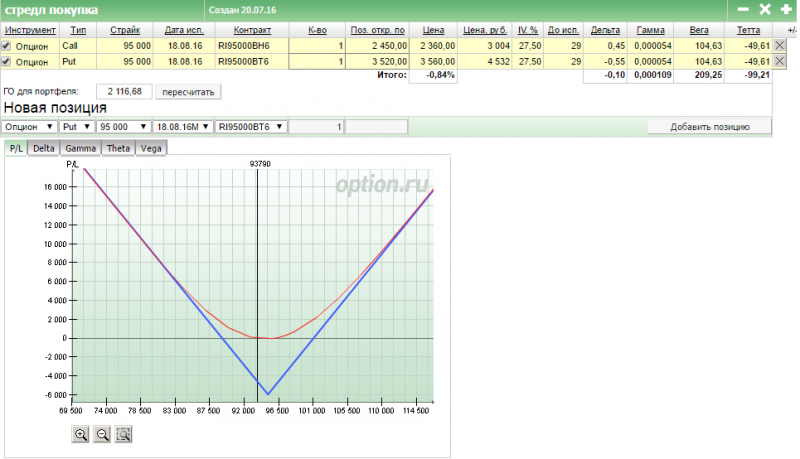Delete the Put option row
Image resolution: width=800 pixels, height=459 pixels.
point(780,62)
